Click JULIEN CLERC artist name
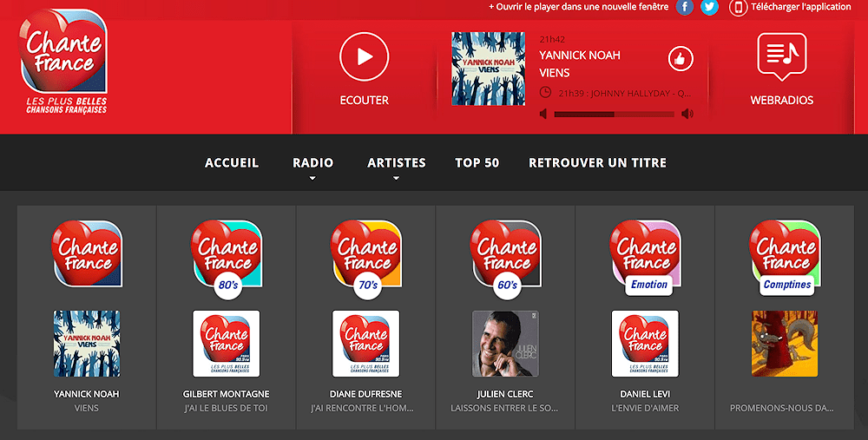 505,394
